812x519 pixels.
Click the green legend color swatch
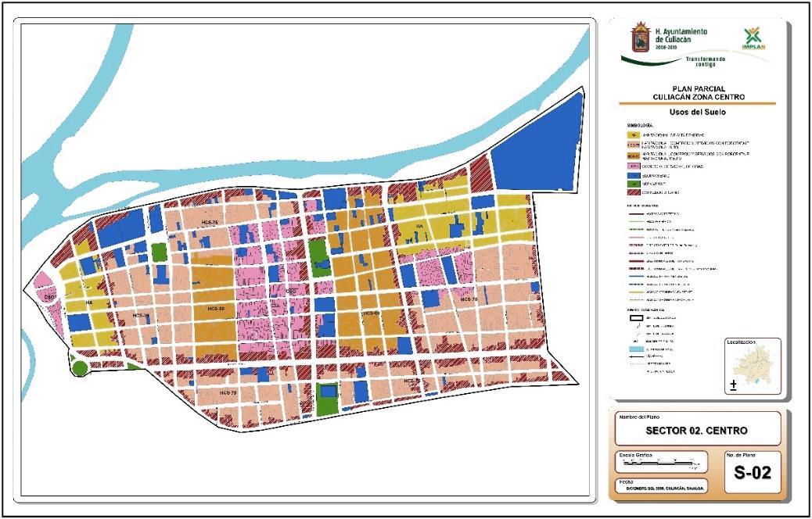click(634, 183)
